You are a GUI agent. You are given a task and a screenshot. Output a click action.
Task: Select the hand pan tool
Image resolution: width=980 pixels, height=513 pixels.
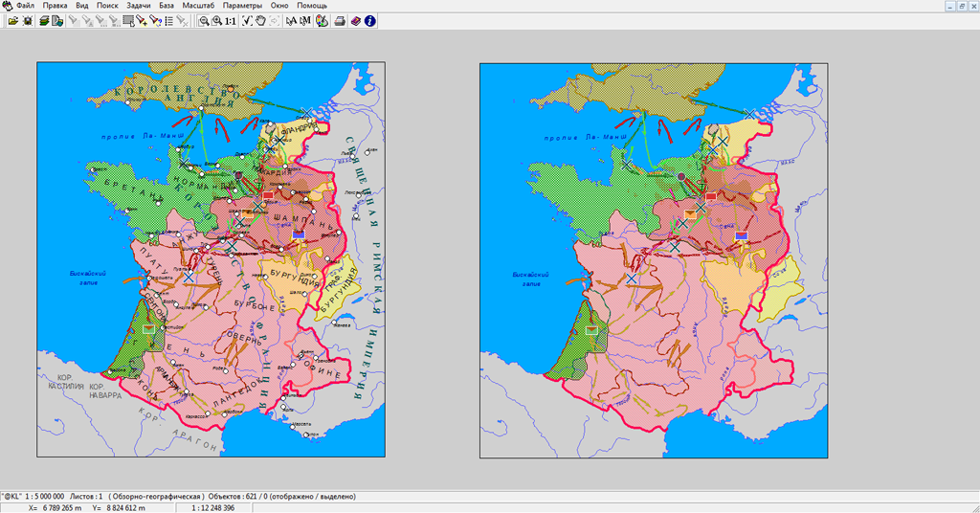(260, 21)
